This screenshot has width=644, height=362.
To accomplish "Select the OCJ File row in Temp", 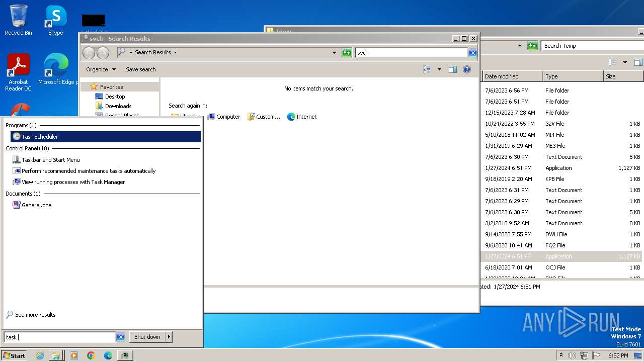I will coord(562,267).
